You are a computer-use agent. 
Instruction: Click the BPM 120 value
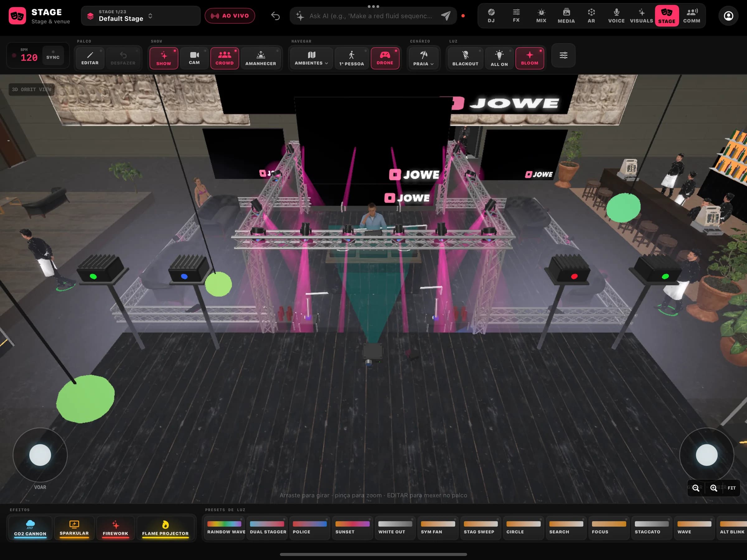pos(29,58)
